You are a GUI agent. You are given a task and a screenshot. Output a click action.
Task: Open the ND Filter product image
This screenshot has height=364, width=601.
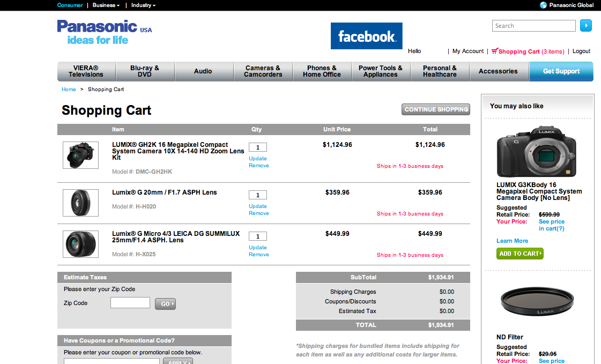pos(537,301)
